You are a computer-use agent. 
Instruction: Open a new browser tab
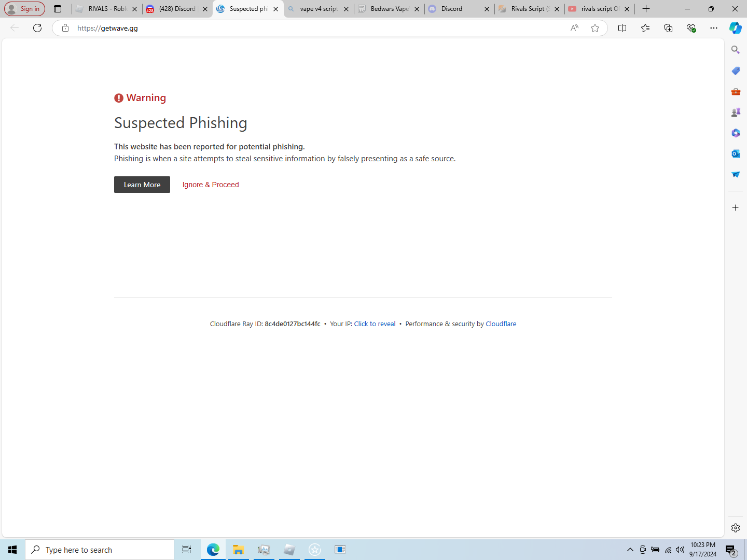(x=646, y=9)
